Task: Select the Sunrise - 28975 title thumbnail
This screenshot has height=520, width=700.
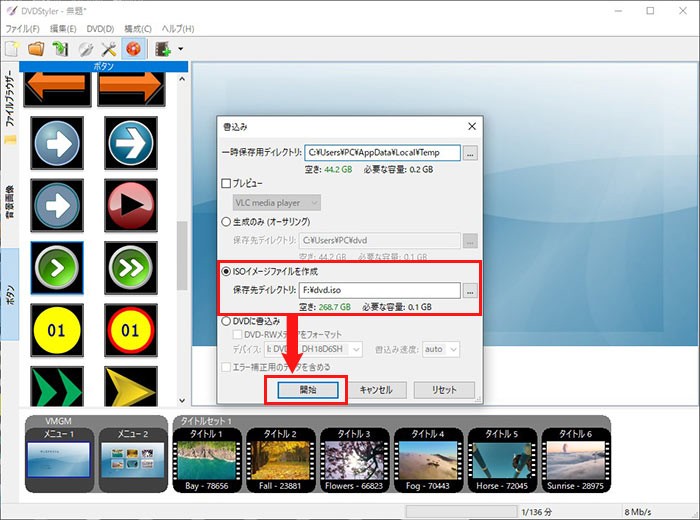Action: 576,460
